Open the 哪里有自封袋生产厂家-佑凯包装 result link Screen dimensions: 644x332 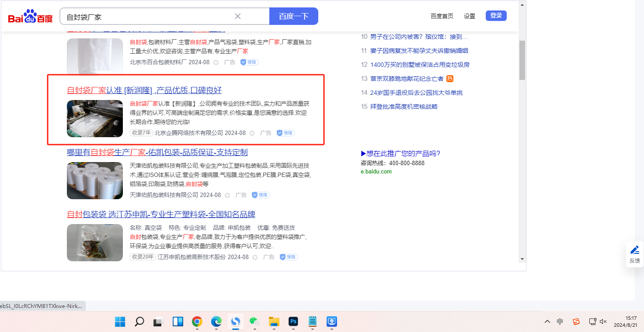click(157, 152)
